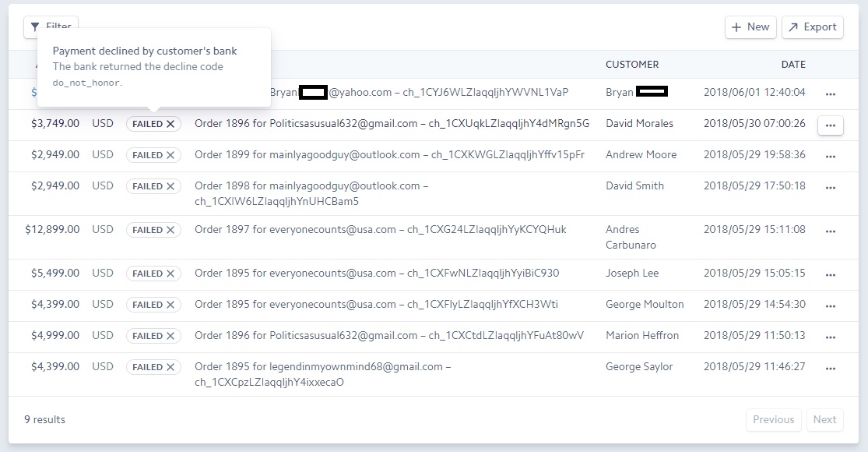
Task: Open more options for Andres Carbunaro payment
Action: pyautogui.click(x=830, y=231)
